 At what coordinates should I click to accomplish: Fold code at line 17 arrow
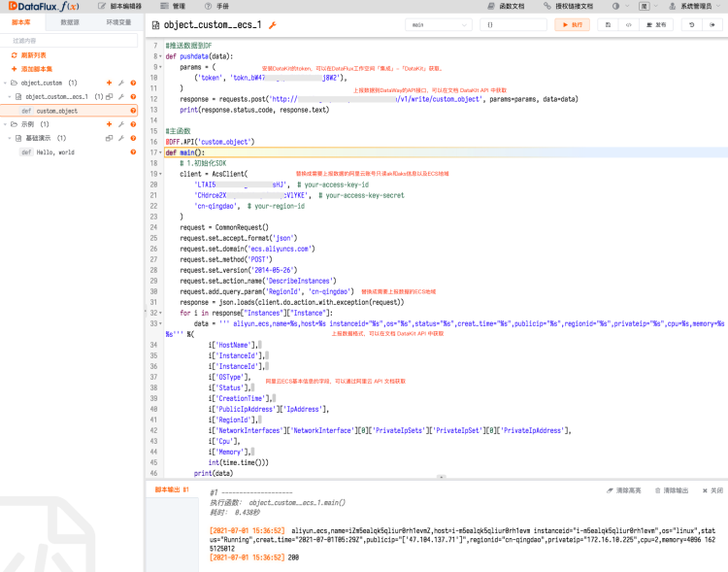point(160,152)
